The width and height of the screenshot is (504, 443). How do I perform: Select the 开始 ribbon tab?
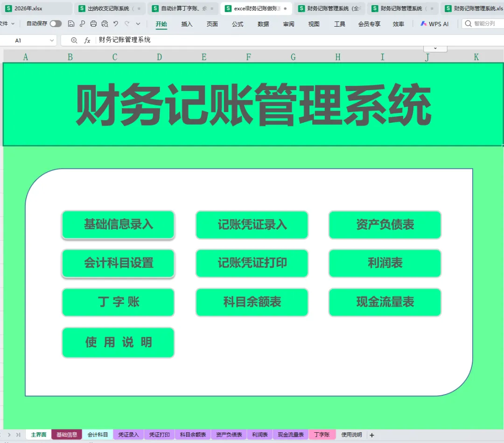161,24
